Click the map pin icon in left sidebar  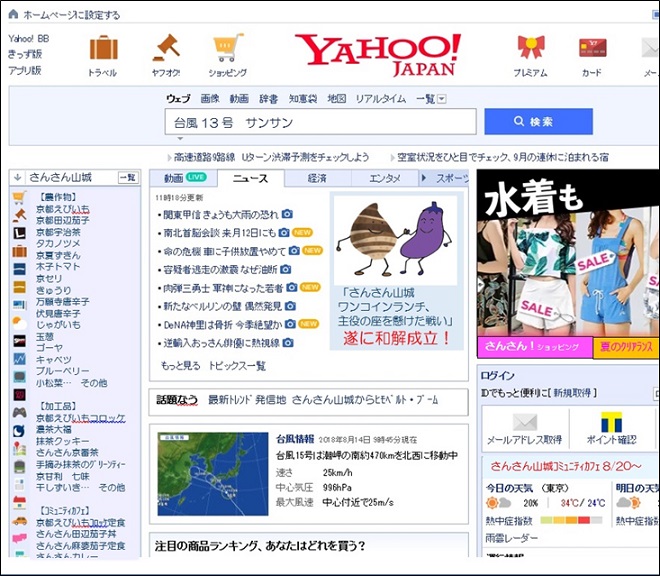coord(19,448)
